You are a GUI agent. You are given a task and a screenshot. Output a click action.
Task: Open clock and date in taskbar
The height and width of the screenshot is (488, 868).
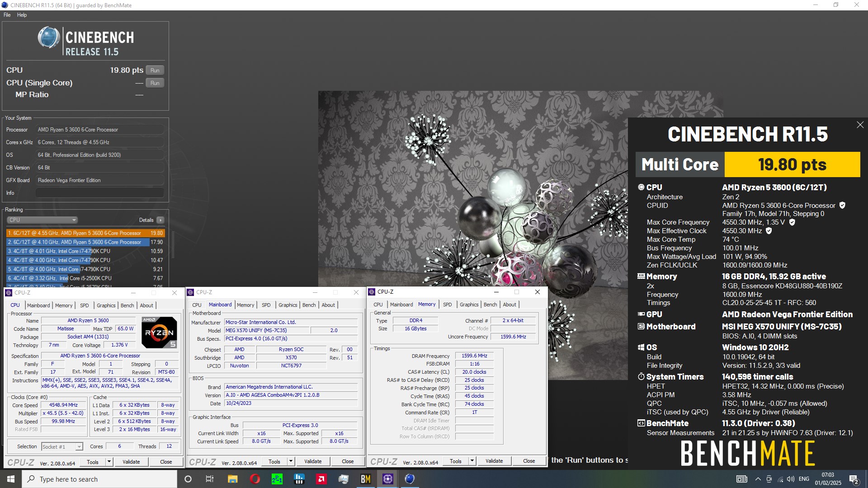tap(828, 479)
